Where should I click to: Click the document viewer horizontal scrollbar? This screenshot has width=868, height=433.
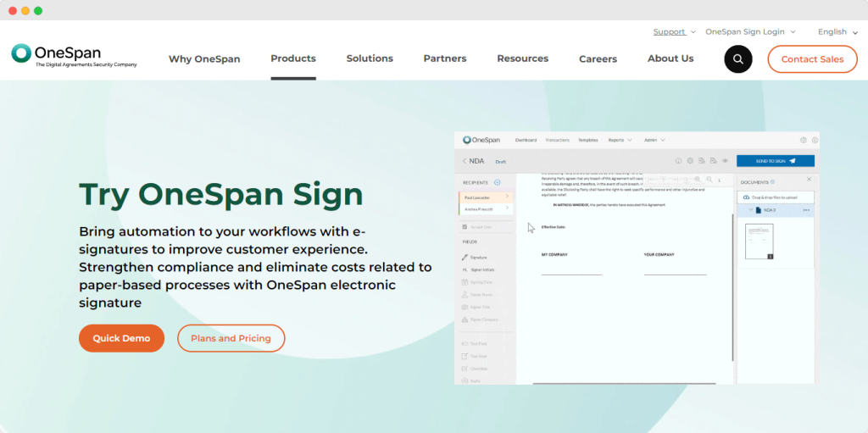[624, 383]
